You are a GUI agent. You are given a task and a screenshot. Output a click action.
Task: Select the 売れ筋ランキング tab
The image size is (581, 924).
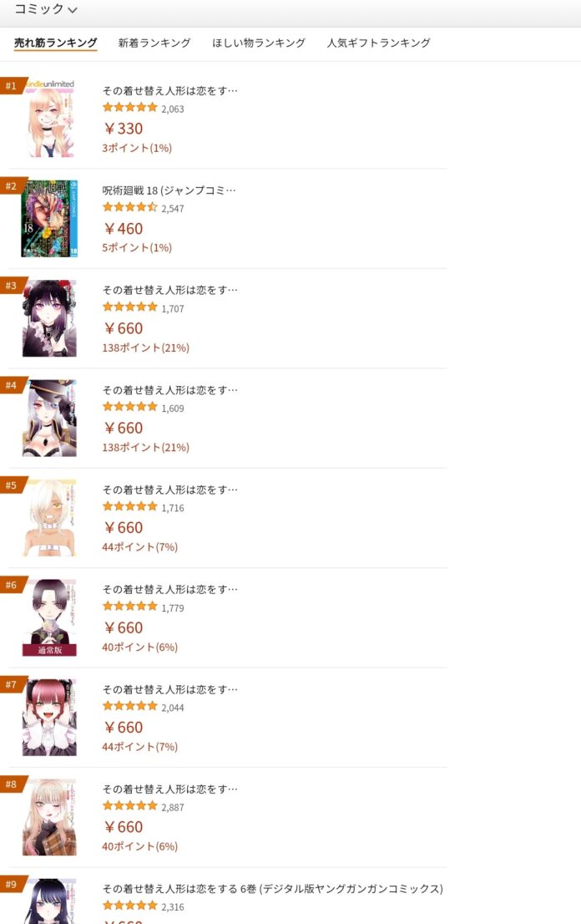(55, 43)
